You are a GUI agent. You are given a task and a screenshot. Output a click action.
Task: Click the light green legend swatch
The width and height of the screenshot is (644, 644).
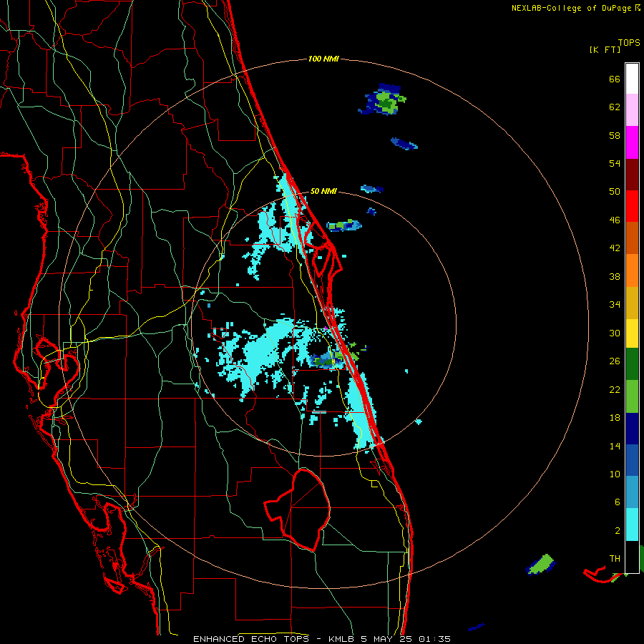pyautogui.click(x=632, y=396)
